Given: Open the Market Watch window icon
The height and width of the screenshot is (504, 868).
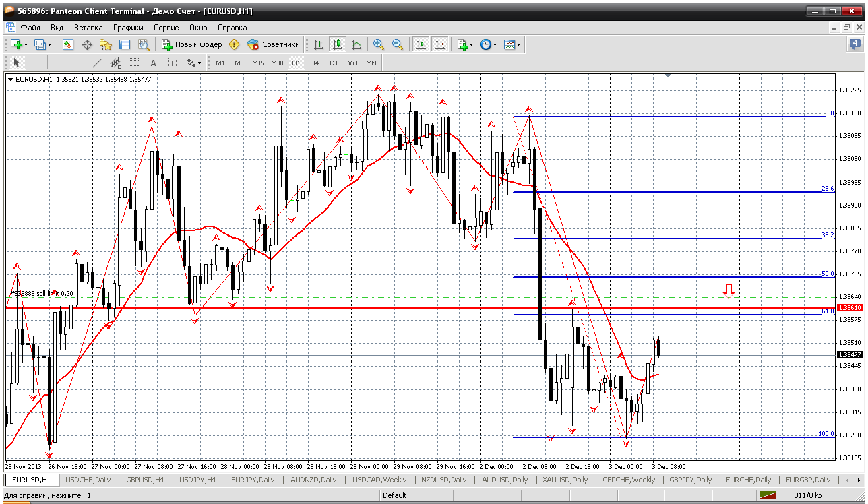Looking at the screenshot, I should [x=68, y=44].
